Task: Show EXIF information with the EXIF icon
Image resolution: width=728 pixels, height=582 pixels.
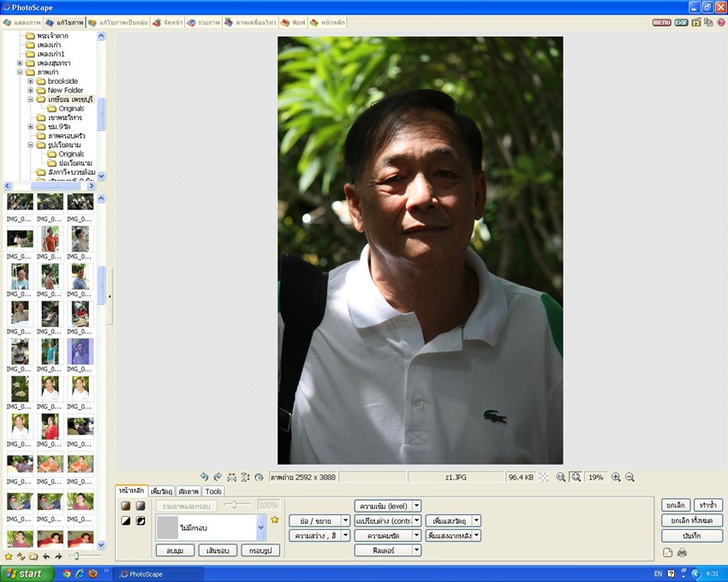Action: pos(682,22)
